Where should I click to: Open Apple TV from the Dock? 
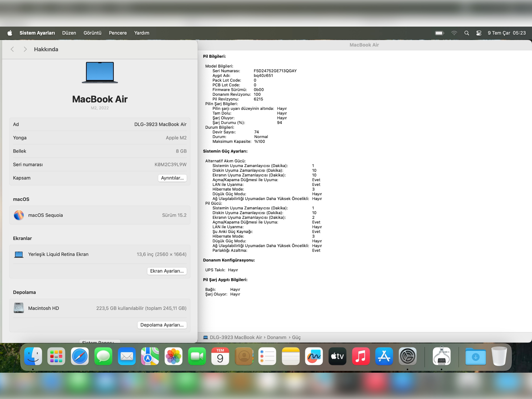click(337, 356)
